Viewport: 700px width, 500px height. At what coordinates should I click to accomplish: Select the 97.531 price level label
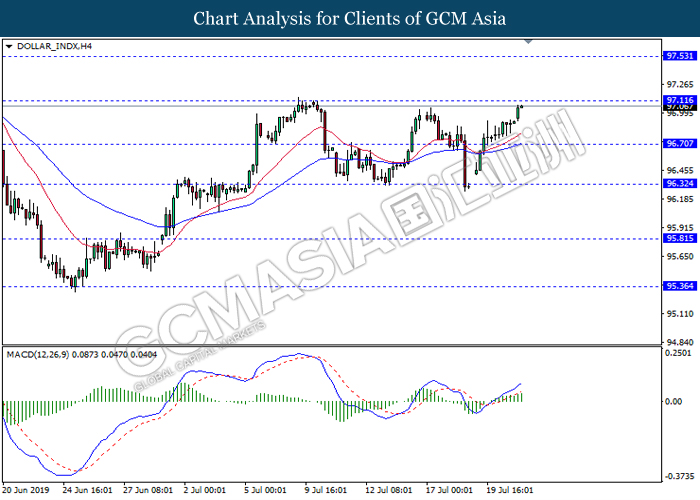click(680, 56)
